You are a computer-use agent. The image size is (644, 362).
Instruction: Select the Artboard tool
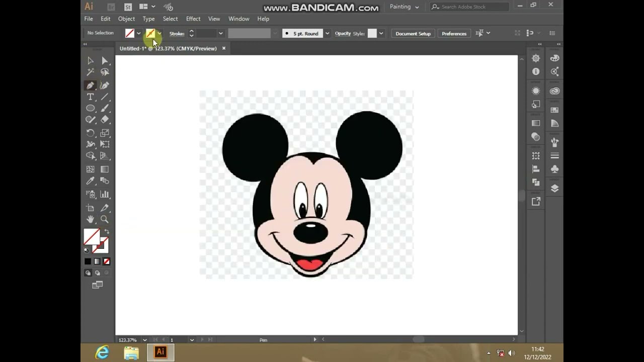click(90, 208)
